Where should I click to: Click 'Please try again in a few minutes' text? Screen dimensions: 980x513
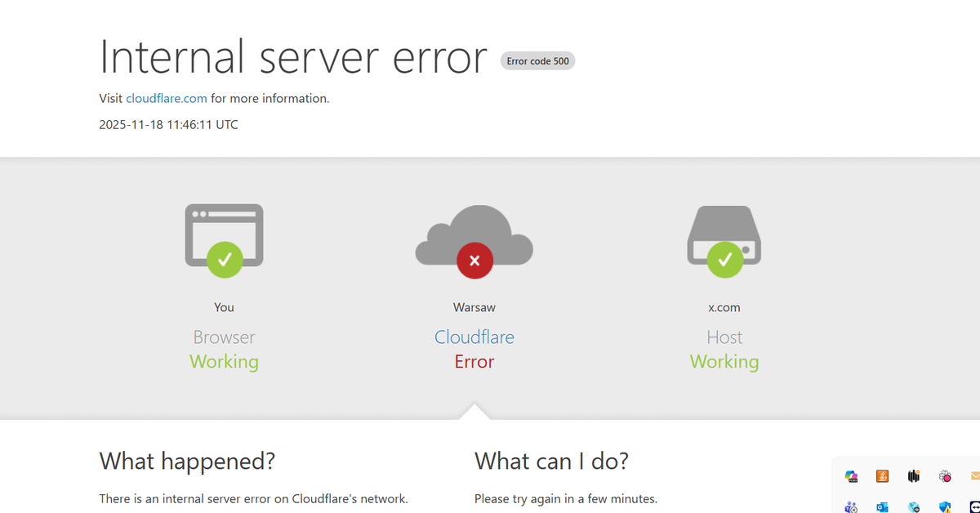pos(566,498)
